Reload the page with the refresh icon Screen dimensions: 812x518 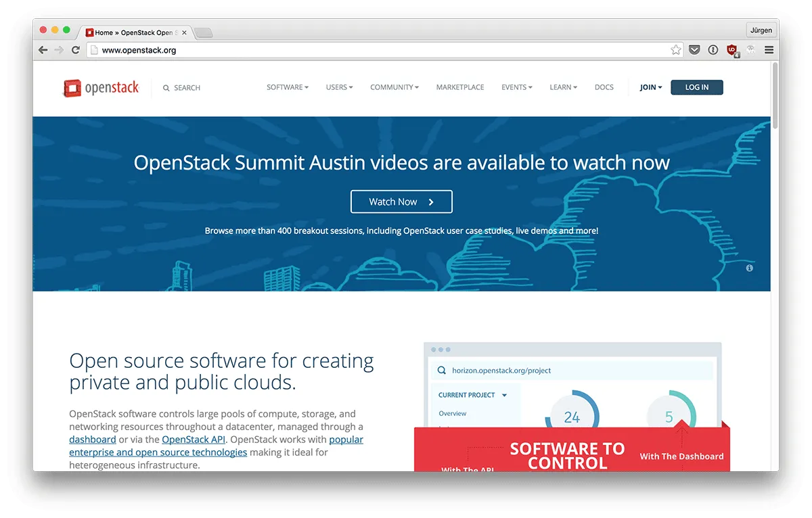tap(76, 50)
